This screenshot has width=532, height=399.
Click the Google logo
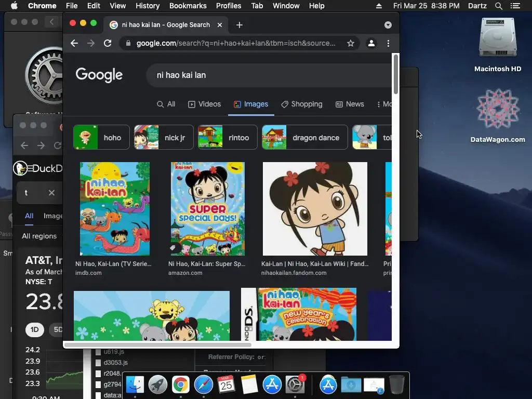[99, 75]
